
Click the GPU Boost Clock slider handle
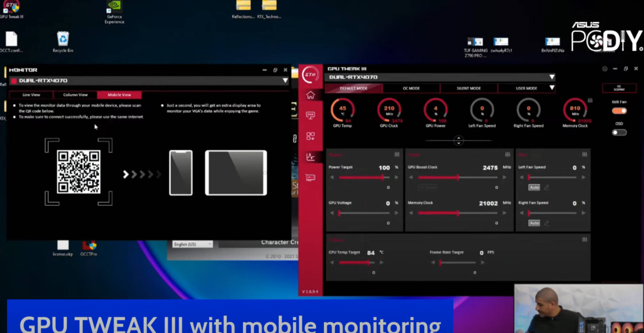click(458, 177)
